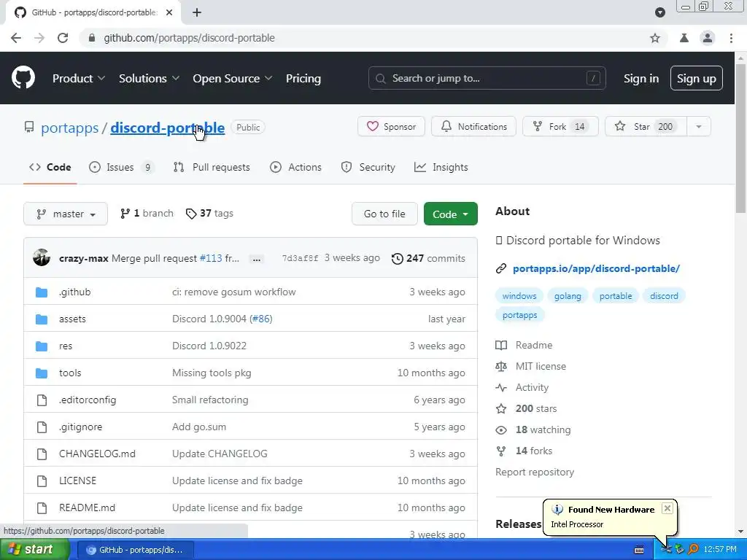The image size is (747, 560).
Task: Click the Activity pulse icon
Action: pyautogui.click(x=500, y=388)
